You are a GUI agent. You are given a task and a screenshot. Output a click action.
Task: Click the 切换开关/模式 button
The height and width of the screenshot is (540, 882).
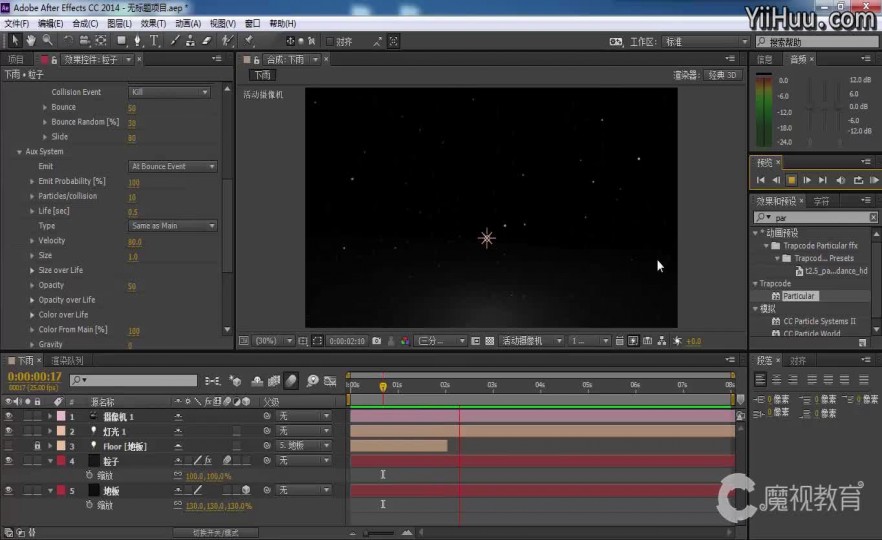[x=215, y=532]
